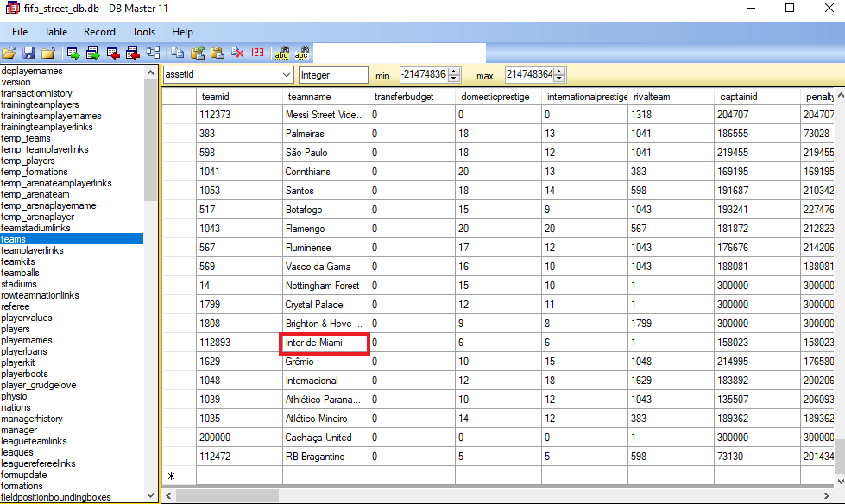Open the File menu
The image size is (845, 504).
[20, 32]
